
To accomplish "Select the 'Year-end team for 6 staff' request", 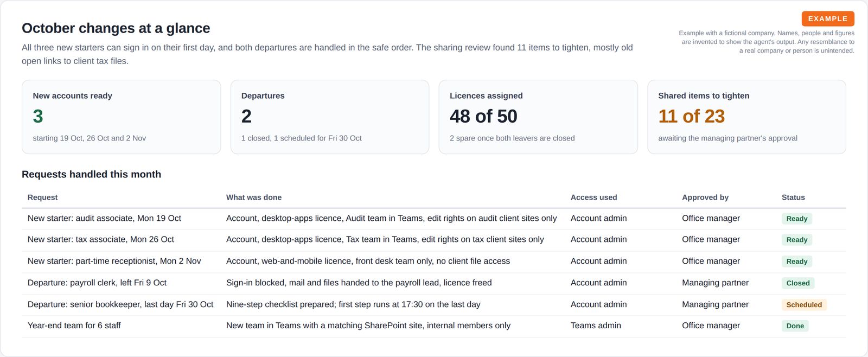I will [x=74, y=326].
